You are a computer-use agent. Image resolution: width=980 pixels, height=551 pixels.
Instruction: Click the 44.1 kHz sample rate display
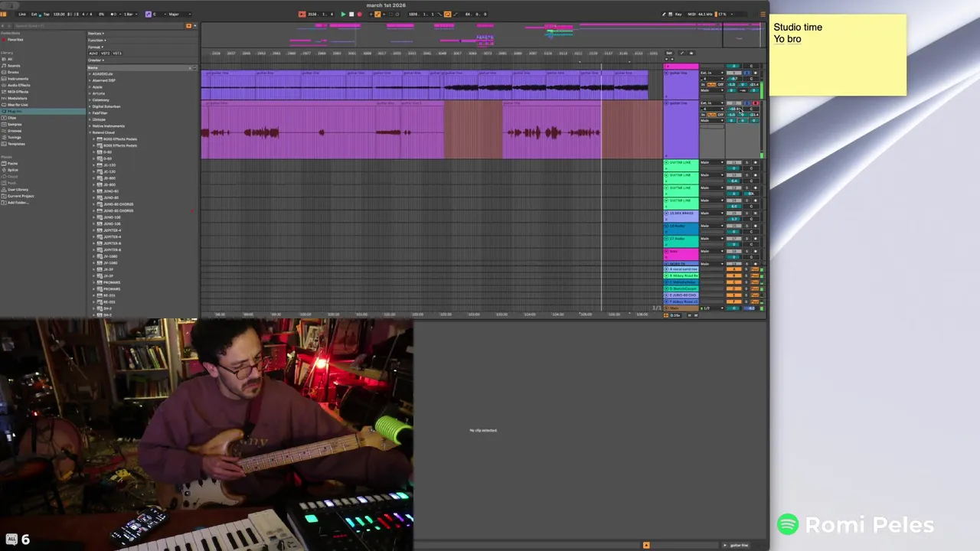[x=705, y=14]
